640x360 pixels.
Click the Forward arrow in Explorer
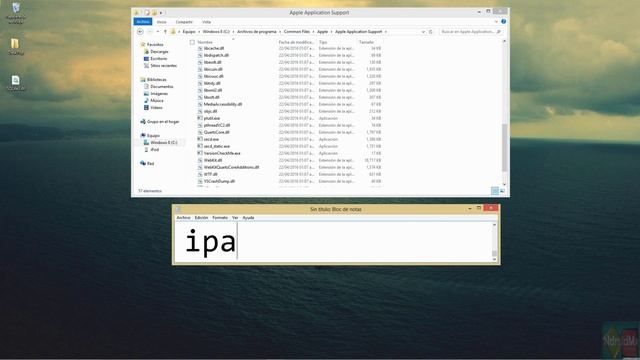[x=150, y=31]
